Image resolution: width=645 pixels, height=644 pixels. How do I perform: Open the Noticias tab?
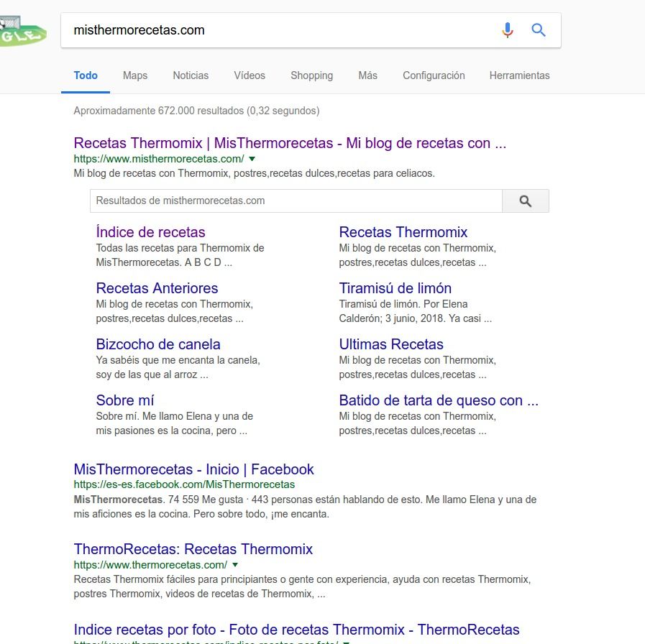click(x=191, y=75)
